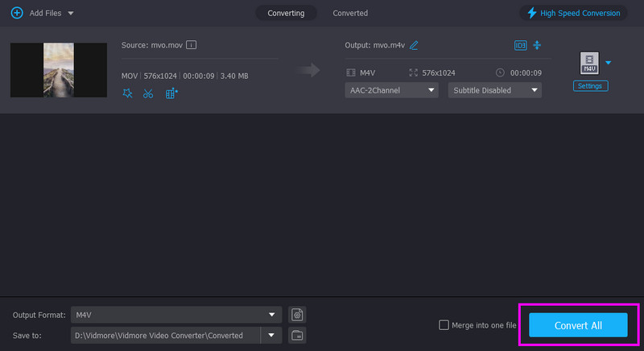Screen dimensions: 644x351
Task: Expand the AAC-2Channel audio dropdown
Action: (392, 90)
